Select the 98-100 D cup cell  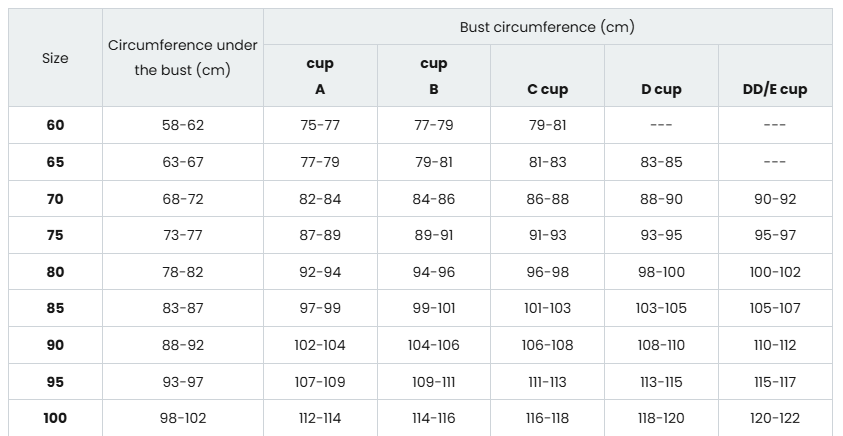[661, 272]
